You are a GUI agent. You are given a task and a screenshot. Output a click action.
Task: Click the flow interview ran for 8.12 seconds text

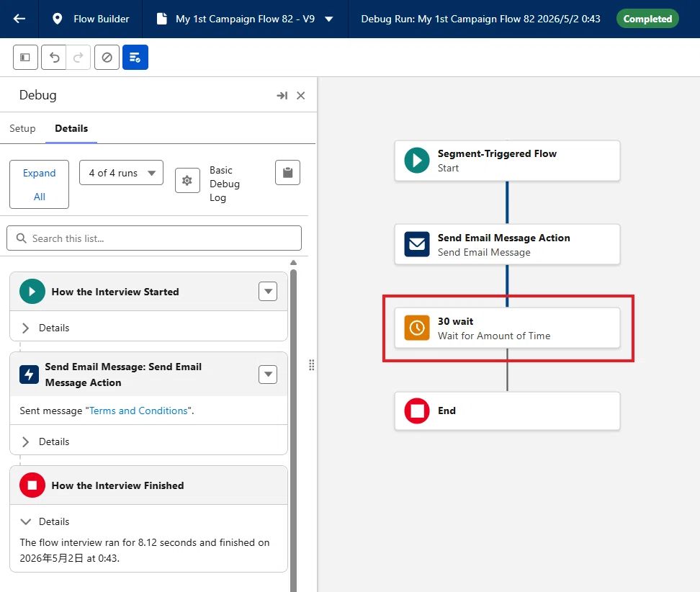[145, 550]
